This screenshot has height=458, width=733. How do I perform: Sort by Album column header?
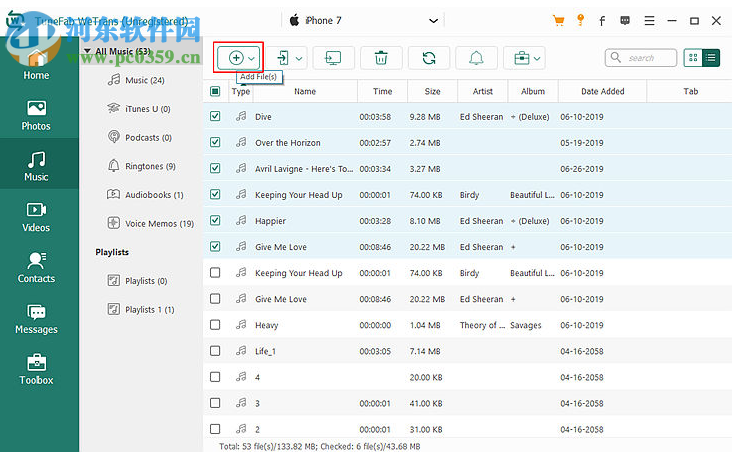(x=533, y=91)
